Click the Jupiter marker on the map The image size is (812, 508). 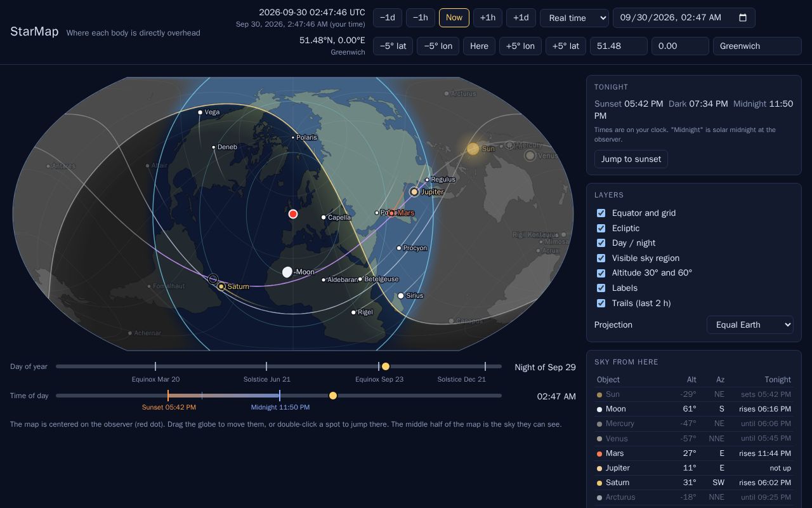[x=414, y=192]
